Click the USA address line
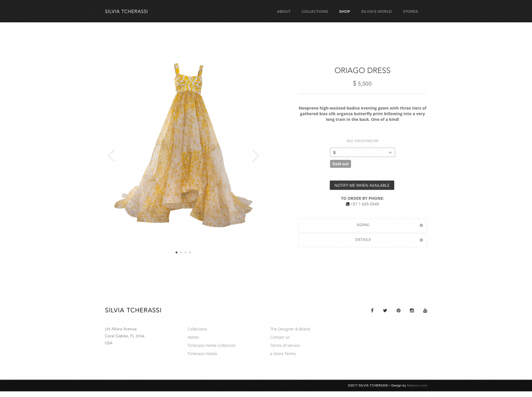532x397 pixels. coord(109,343)
